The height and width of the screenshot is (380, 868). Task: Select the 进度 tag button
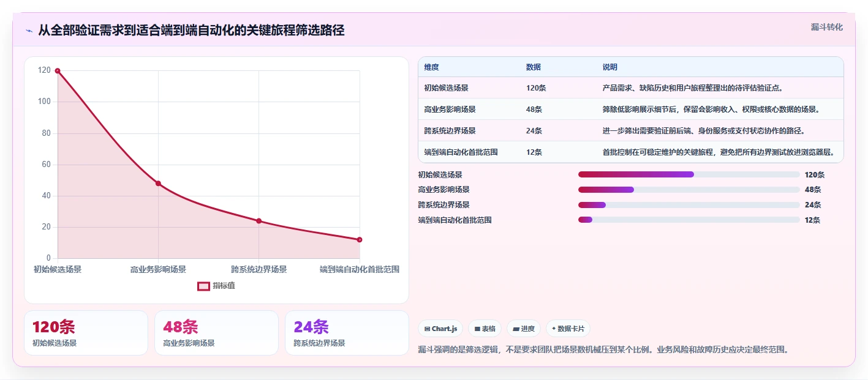coord(524,329)
